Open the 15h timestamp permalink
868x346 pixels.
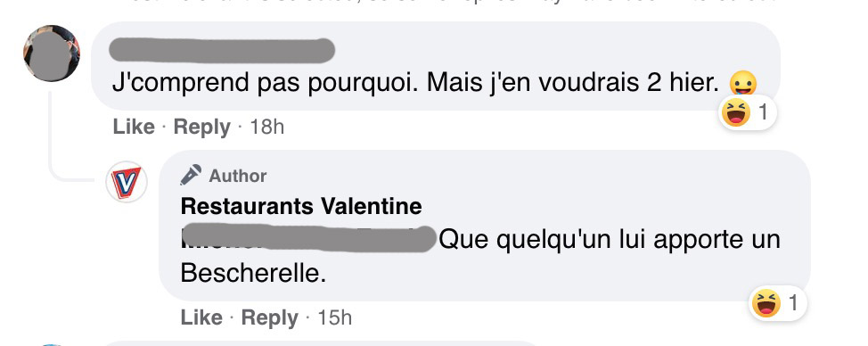[334, 317]
